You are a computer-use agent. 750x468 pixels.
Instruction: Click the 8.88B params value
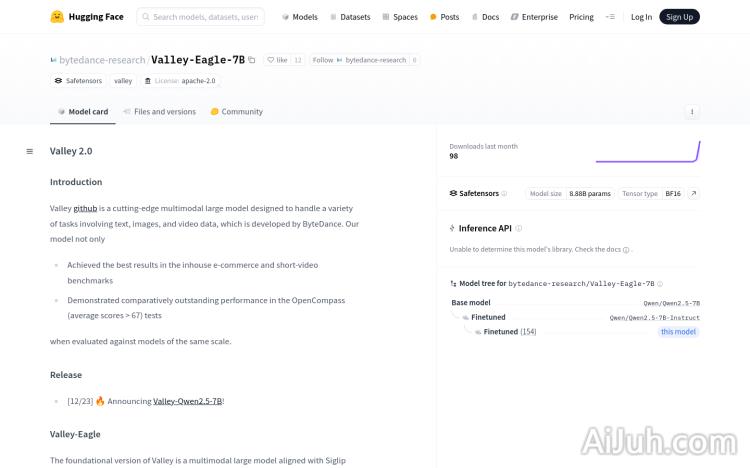(590, 193)
